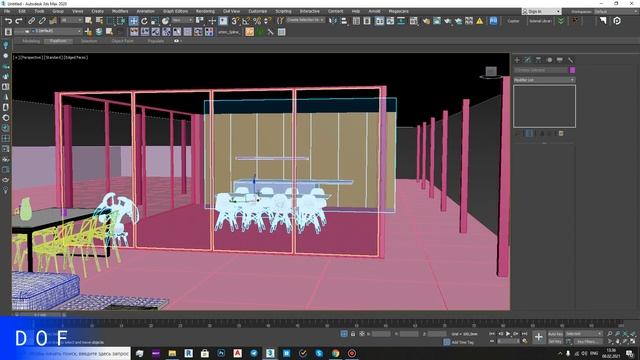This screenshot has height=360, width=640.
Task: Toggle Window/Crossing selection mode
Action: pyautogui.click(x=121, y=21)
